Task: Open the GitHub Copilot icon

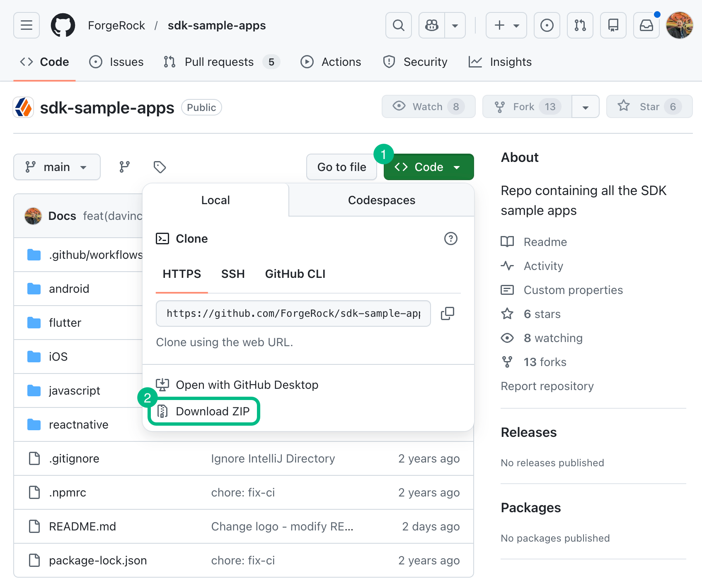Action: coord(431,25)
